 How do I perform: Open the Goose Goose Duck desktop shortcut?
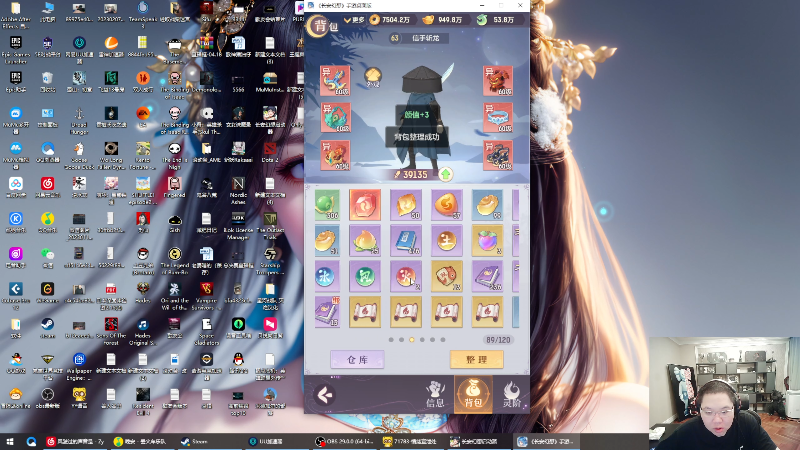[79, 156]
